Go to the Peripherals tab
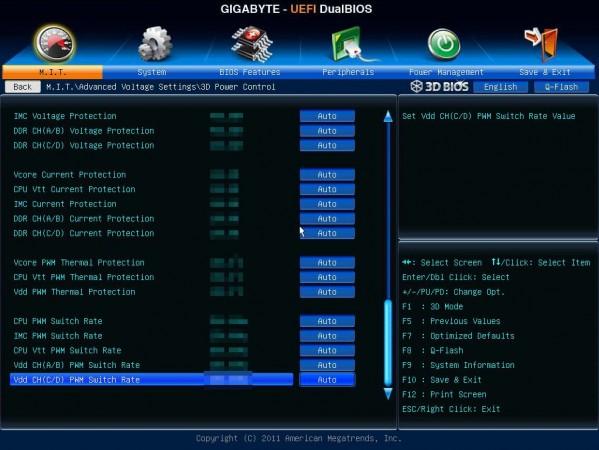This screenshot has width=599, height=450. pos(348,72)
